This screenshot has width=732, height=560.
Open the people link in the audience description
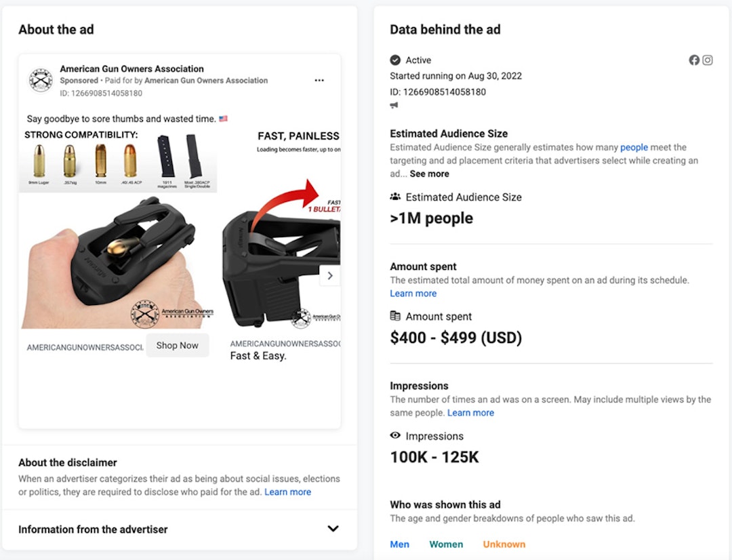point(634,147)
